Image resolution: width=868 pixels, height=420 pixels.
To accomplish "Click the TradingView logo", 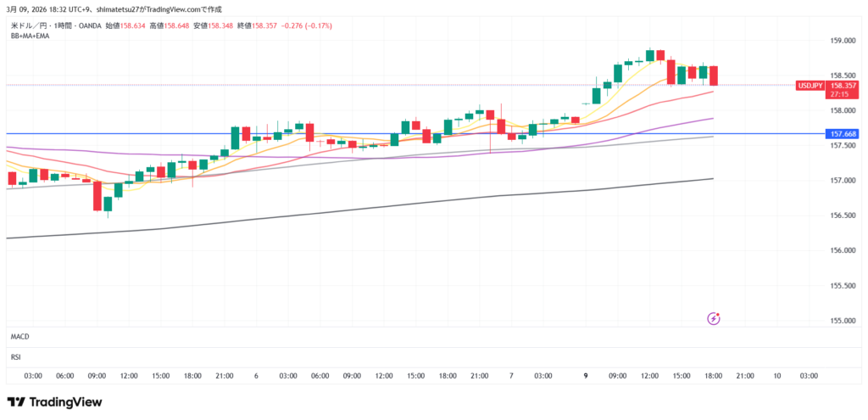I will [x=54, y=401].
